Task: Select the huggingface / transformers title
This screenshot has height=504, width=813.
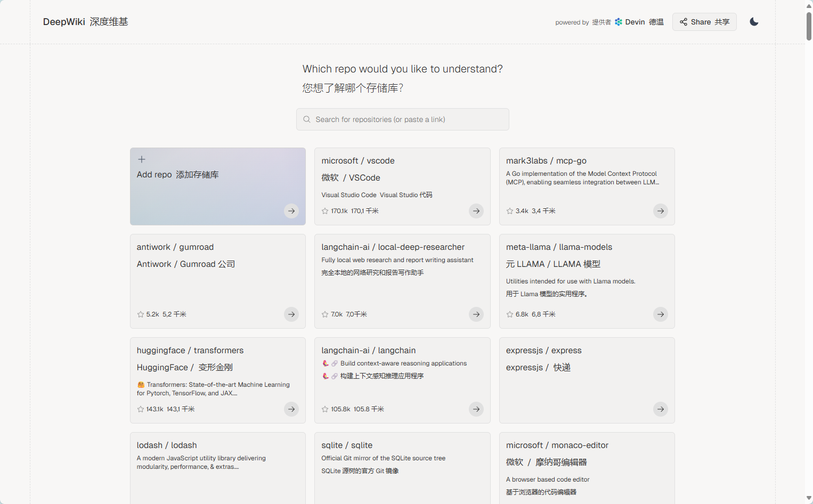Action: (x=190, y=351)
